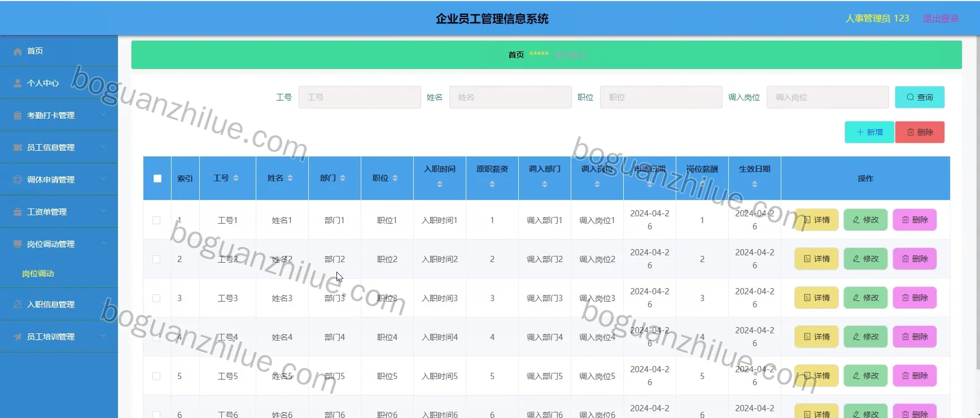Open 详情 for the 工号5 row
Viewport: 980px width, 418px height.
[816, 376]
